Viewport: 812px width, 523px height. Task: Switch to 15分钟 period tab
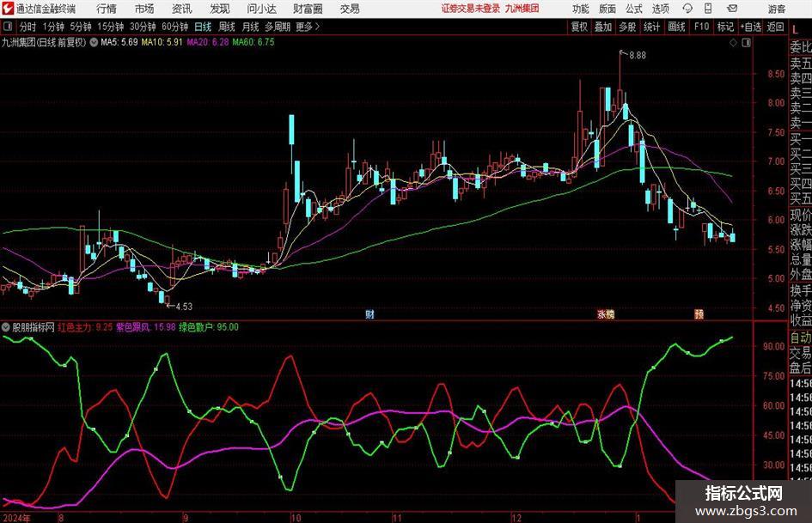click(111, 27)
